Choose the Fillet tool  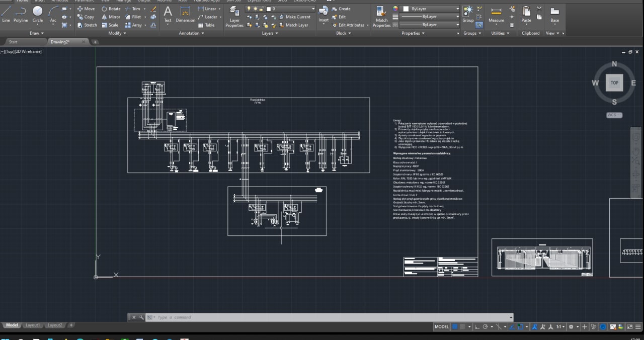[x=133, y=17]
